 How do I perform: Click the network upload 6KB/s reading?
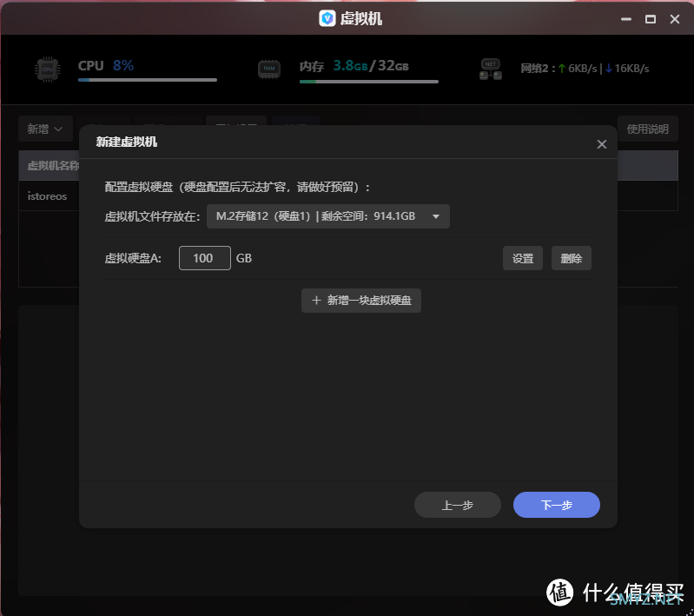pos(578,68)
